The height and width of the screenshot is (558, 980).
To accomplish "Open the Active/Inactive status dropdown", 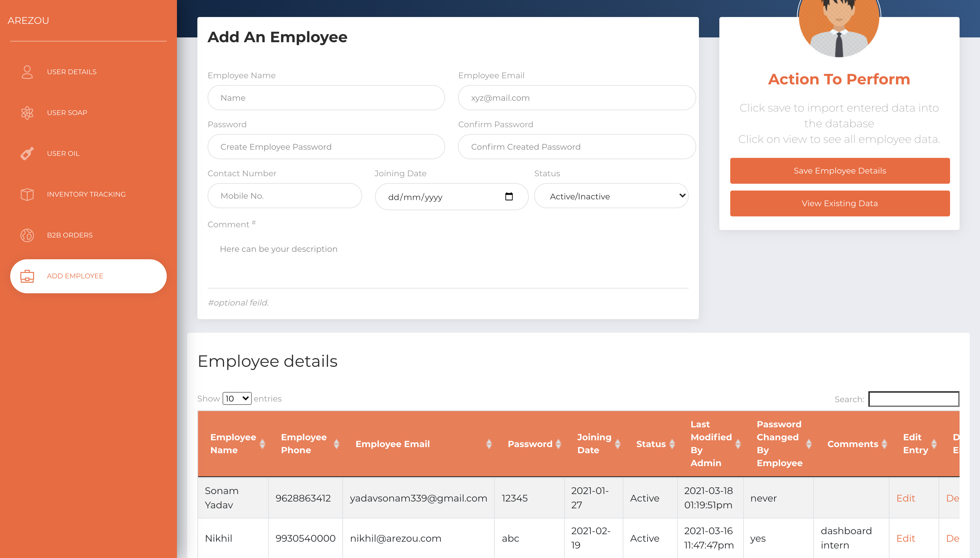I will click(x=611, y=196).
